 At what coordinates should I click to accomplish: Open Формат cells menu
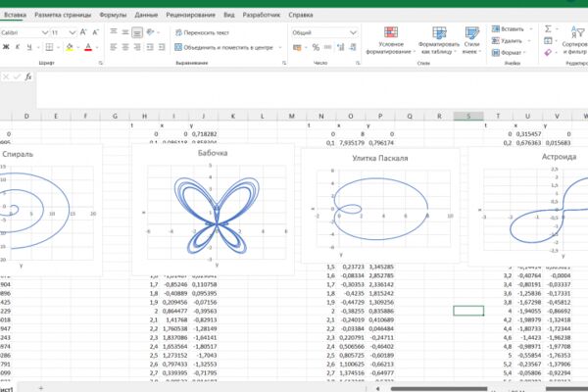click(509, 53)
